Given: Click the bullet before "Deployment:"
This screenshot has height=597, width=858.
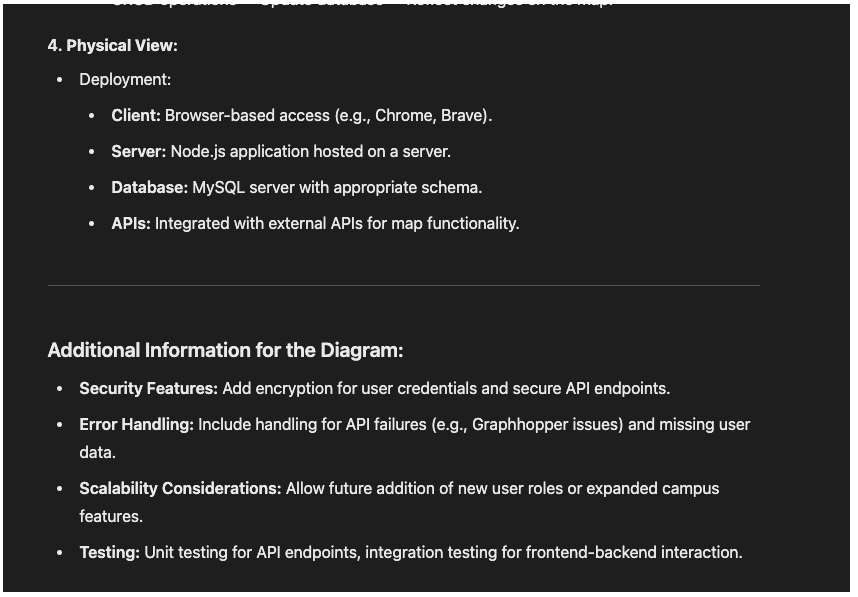Looking at the screenshot, I should click(x=60, y=80).
